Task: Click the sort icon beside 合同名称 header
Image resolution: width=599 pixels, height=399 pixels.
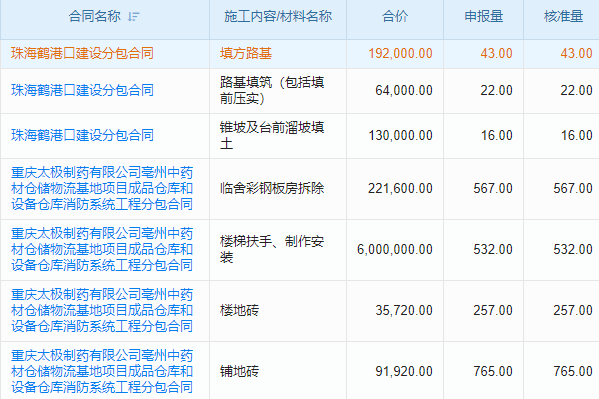Action: point(134,16)
